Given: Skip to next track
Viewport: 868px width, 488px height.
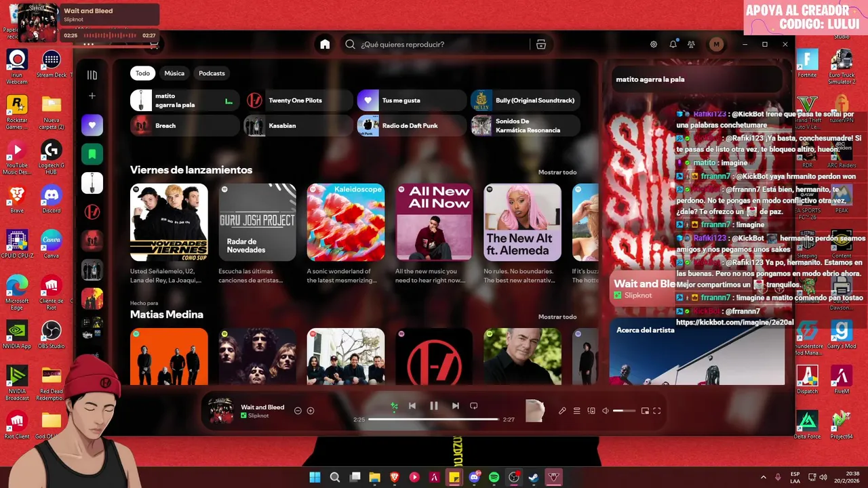Looking at the screenshot, I should click(x=456, y=406).
